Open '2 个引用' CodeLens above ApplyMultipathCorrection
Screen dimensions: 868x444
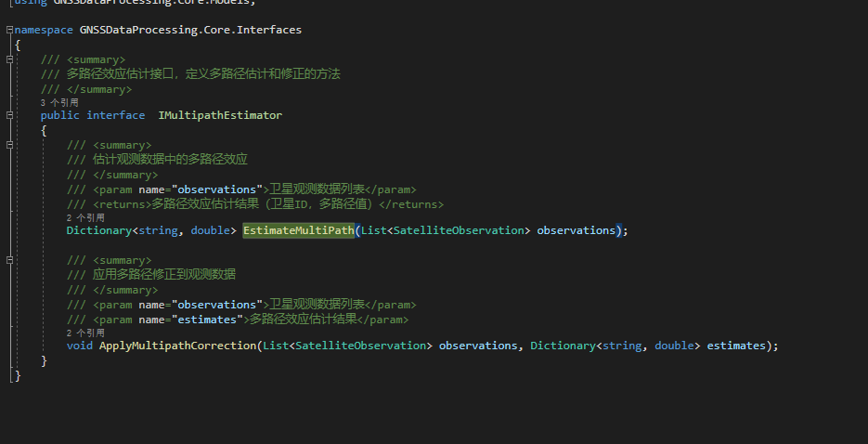tap(85, 333)
